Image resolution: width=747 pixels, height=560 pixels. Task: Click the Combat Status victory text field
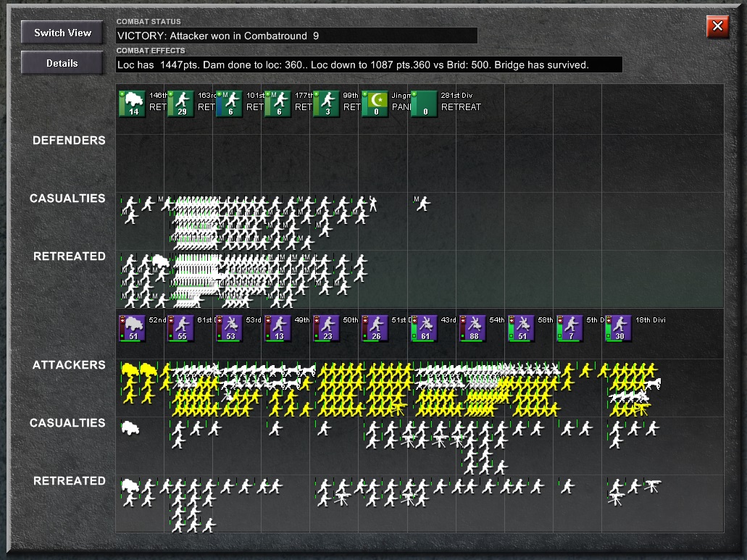296,35
